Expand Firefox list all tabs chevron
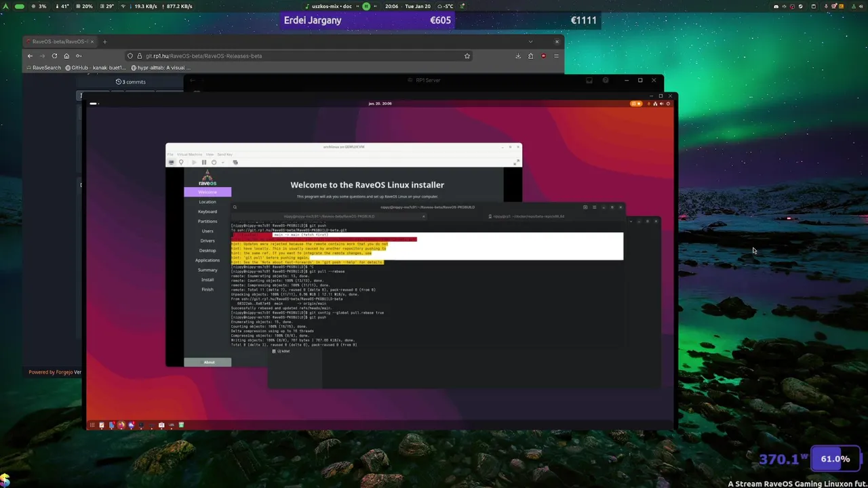This screenshot has width=868, height=488. click(531, 41)
